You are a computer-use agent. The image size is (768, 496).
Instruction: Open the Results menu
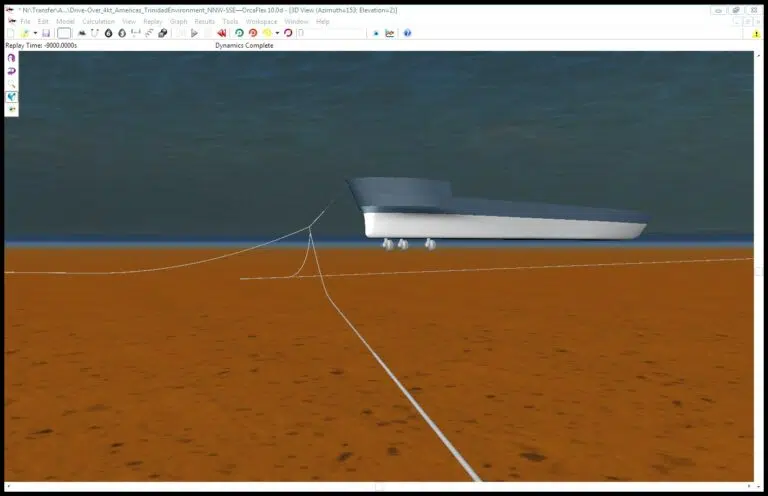pyautogui.click(x=204, y=21)
